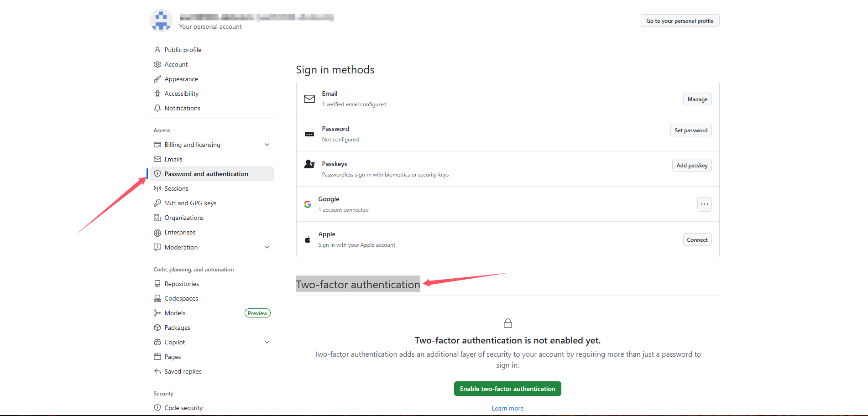The image size is (868, 416).
Task: Click the Account gear icon
Action: pyautogui.click(x=157, y=64)
